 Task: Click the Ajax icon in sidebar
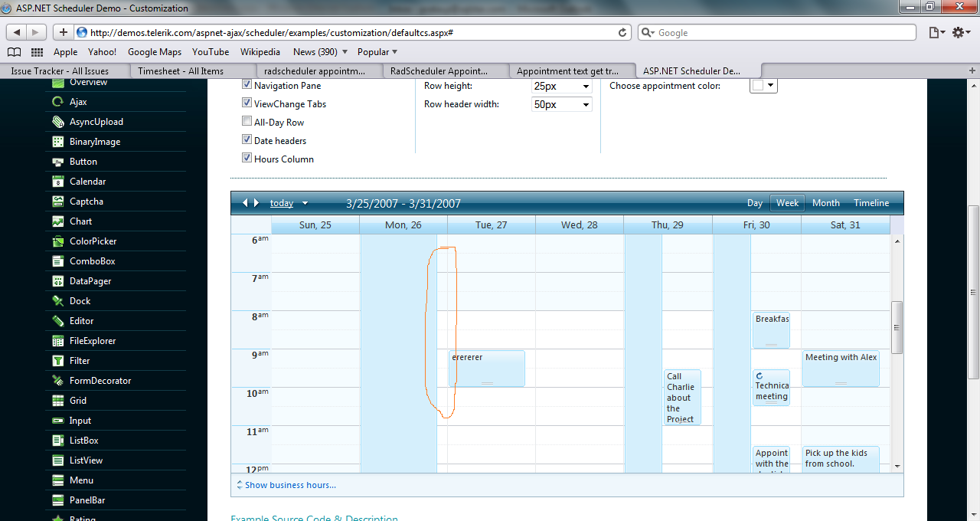[x=57, y=102]
